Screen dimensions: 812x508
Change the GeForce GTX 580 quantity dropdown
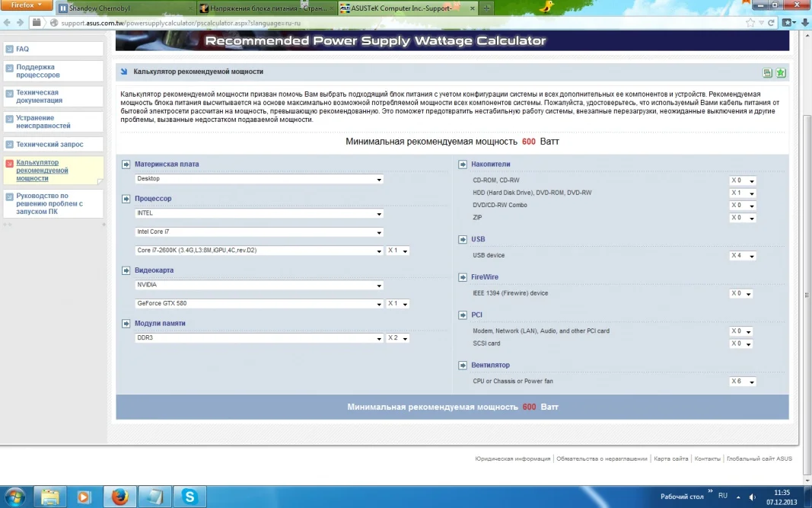[398, 304]
